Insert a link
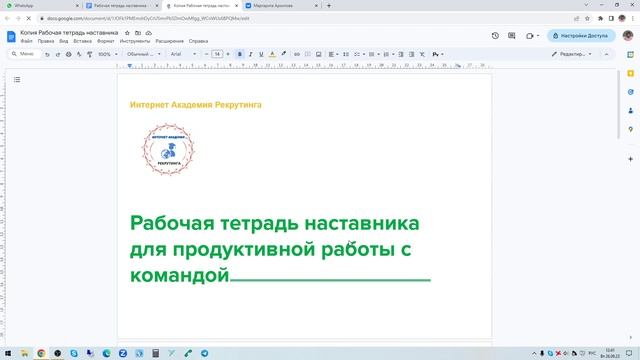The image size is (640, 360). 297,54
